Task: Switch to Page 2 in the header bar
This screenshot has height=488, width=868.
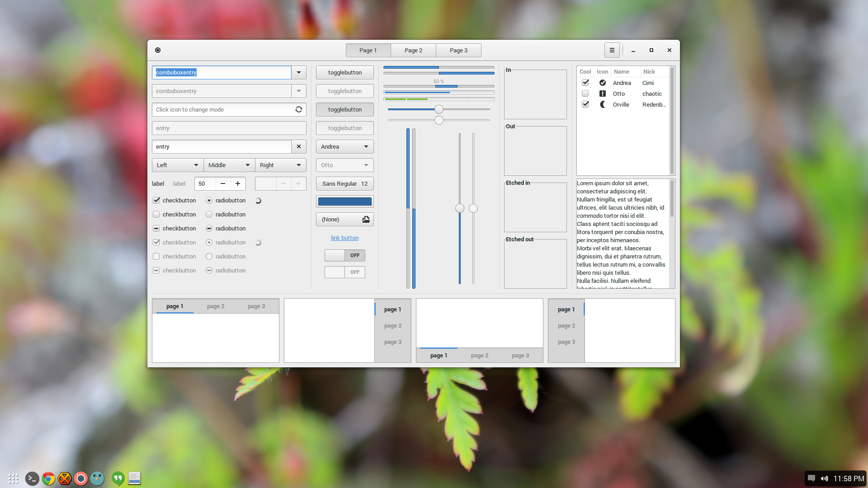Action: 413,50
